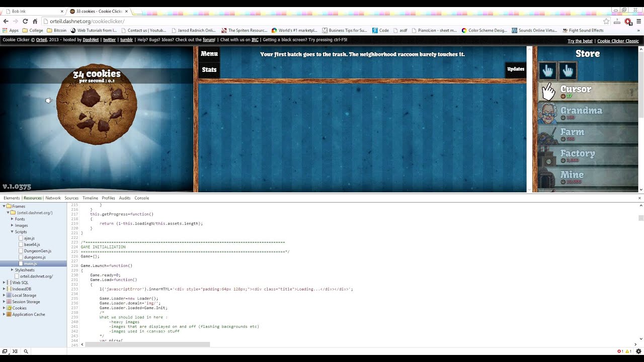This screenshot has height=362, width=644.
Task: Purchase a Farm from the Store
Action: point(588,134)
